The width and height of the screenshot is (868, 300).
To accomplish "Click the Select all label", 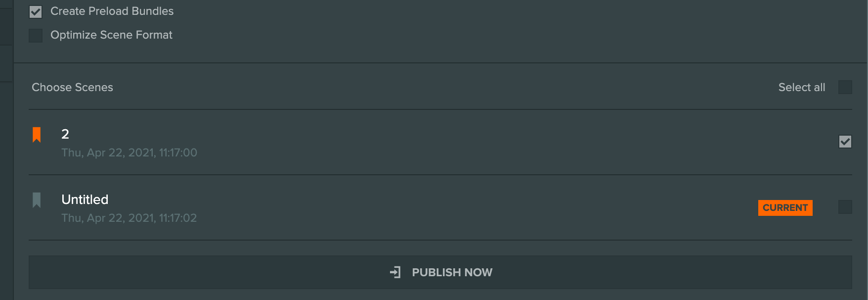I will pyautogui.click(x=801, y=87).
